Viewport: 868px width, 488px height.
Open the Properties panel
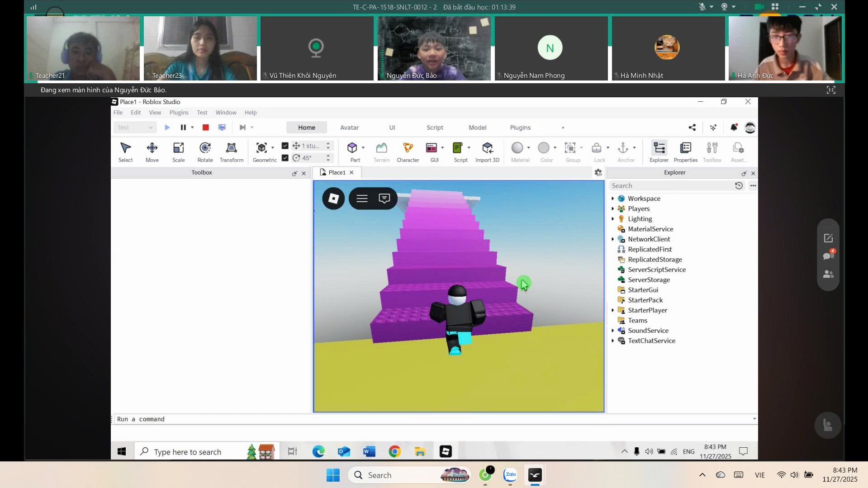[685, 152]
